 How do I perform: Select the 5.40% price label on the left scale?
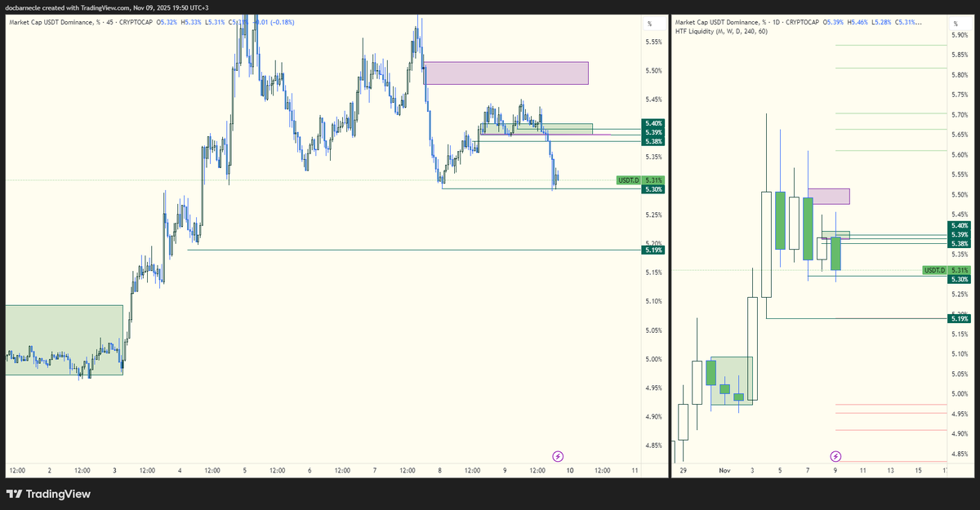point(653,123)
